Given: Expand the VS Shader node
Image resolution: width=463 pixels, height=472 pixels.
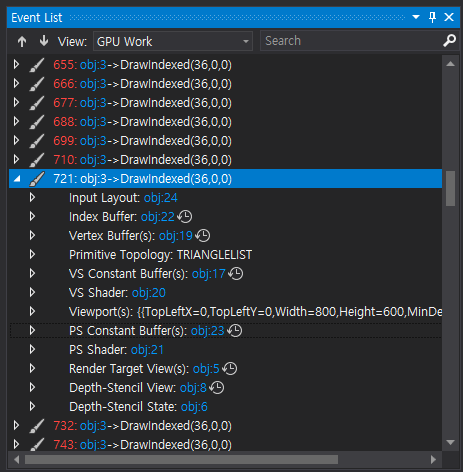Looking at the screenshot, I should [x=32, y=292].
